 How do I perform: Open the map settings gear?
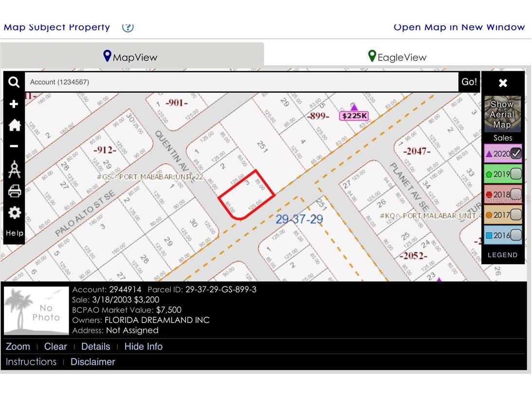pos(14,212)
